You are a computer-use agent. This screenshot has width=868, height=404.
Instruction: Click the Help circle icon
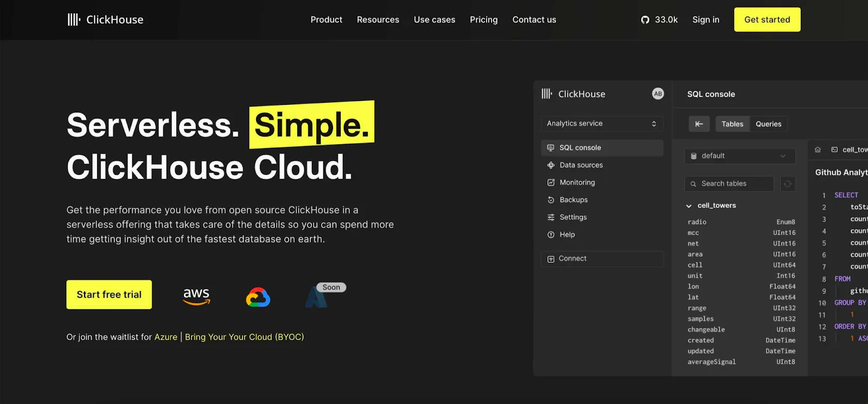551,235
